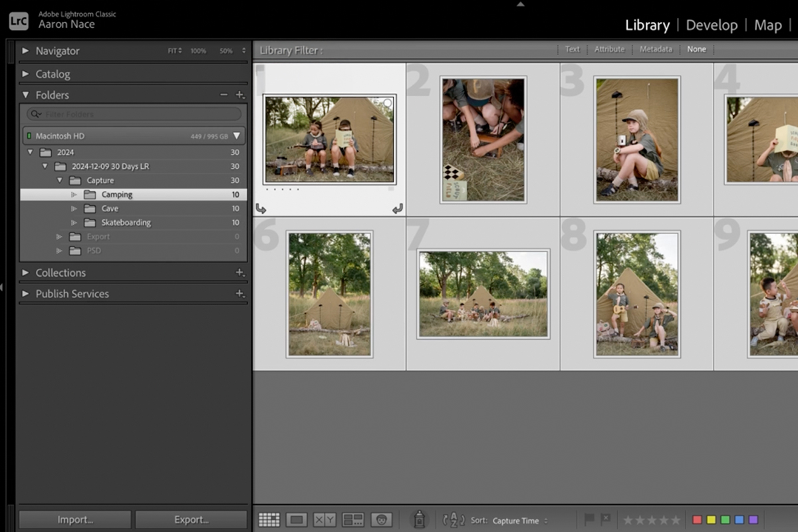Apply the red color label

pos(697,520)
